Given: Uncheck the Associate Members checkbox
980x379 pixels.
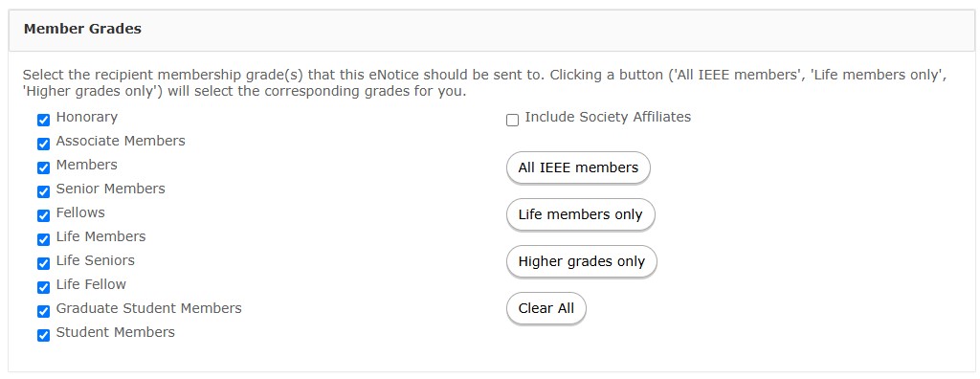Looking at the screenshot, I should click(43, 144).
